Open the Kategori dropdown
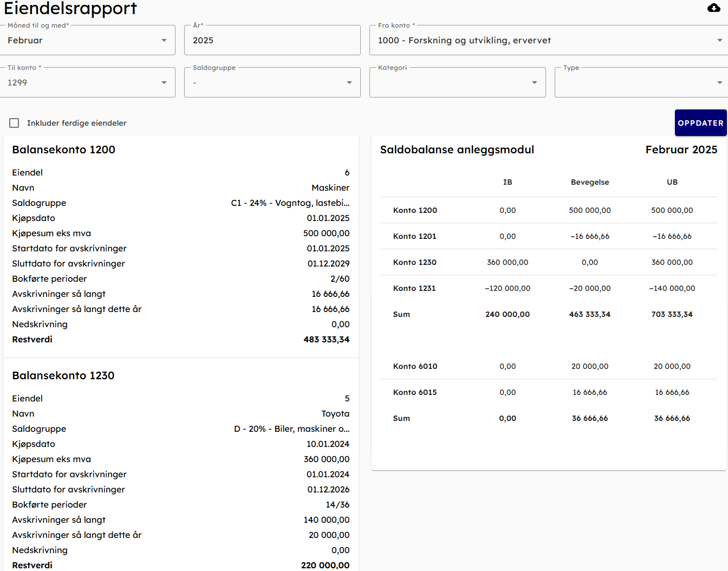Image resolution: width=728 pixels, height=571 pixels. pyautogui.click(x=457, y=83)
